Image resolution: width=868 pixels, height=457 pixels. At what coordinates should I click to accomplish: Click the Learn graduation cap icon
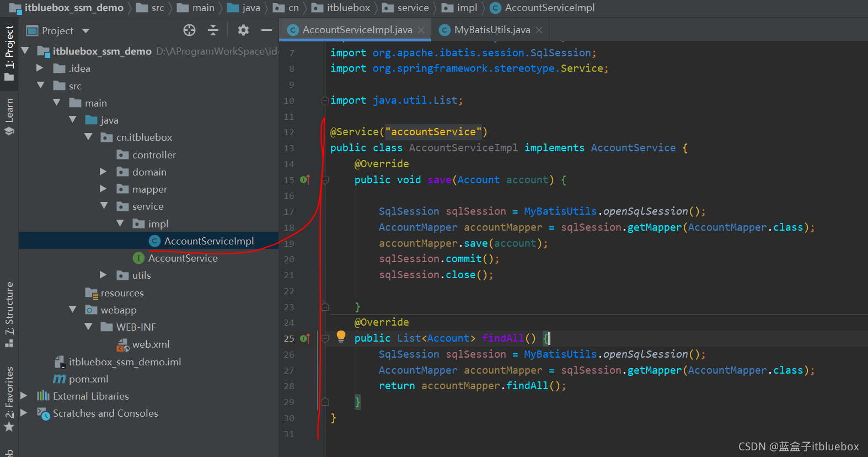pyautogui.click(x=9, y=131)
